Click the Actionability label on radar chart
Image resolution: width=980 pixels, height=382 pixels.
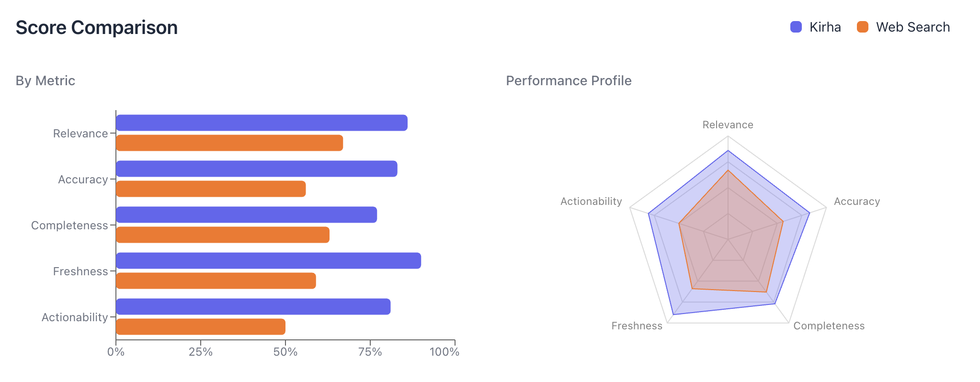(x=591, y=202)
